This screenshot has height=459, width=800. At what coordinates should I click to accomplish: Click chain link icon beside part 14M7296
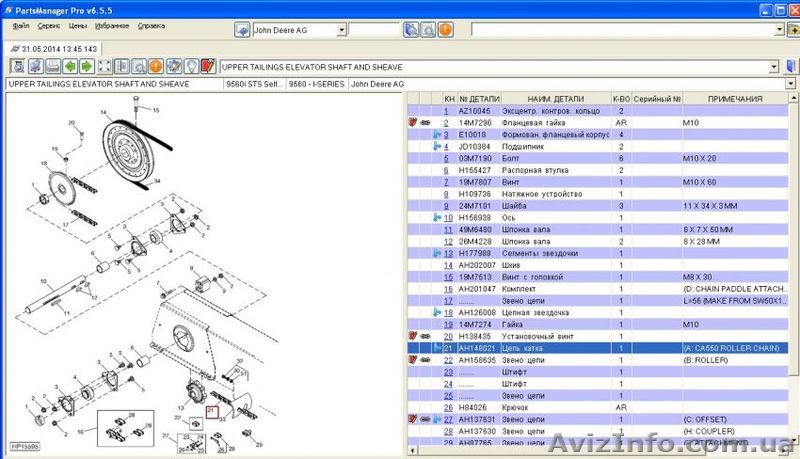(x=424, y=122)
